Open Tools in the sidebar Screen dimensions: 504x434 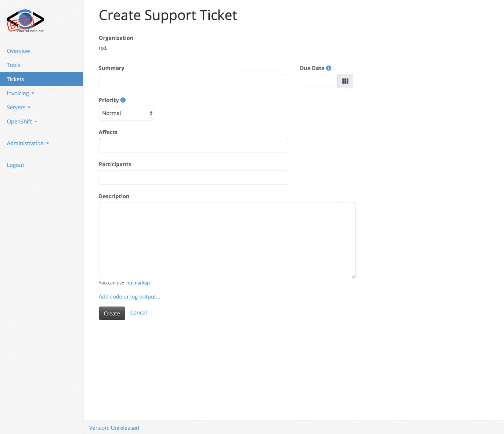pyautogui.click(x=13, y=65)
